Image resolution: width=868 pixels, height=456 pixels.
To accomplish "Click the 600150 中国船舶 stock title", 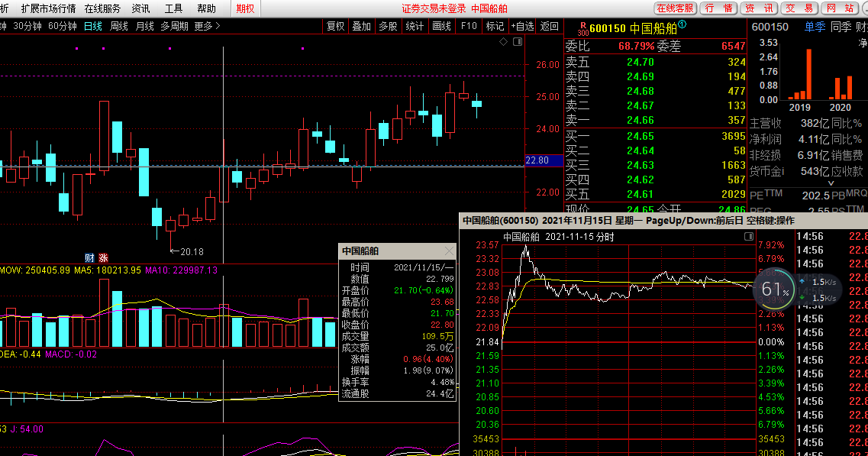I will 634,28.
